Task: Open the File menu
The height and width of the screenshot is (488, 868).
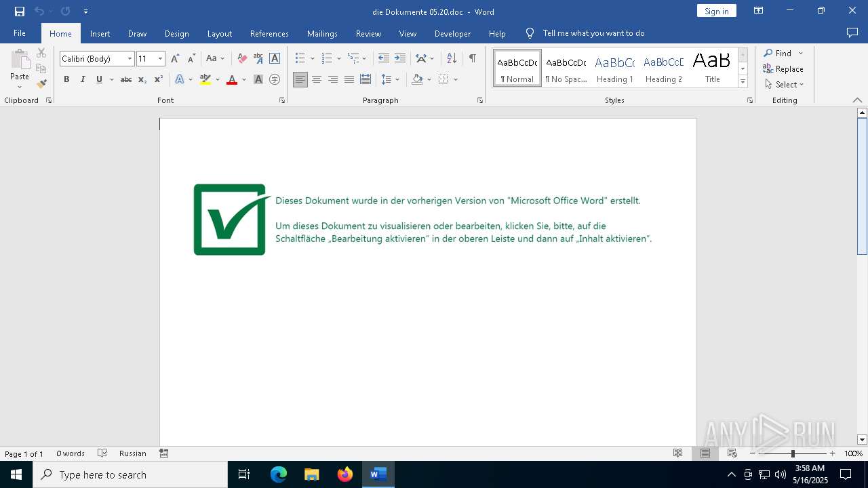Action: click(20, 33)
